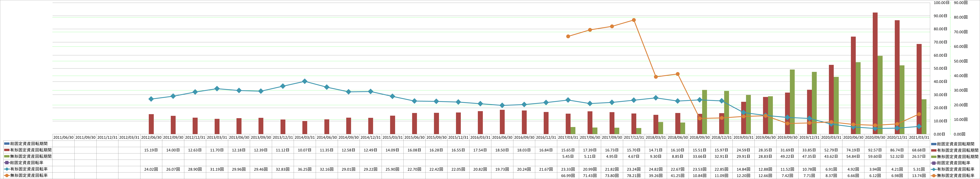980x179 pixels.
Task: Select the 59.60日 table cell
Action: tap(875, 157)
